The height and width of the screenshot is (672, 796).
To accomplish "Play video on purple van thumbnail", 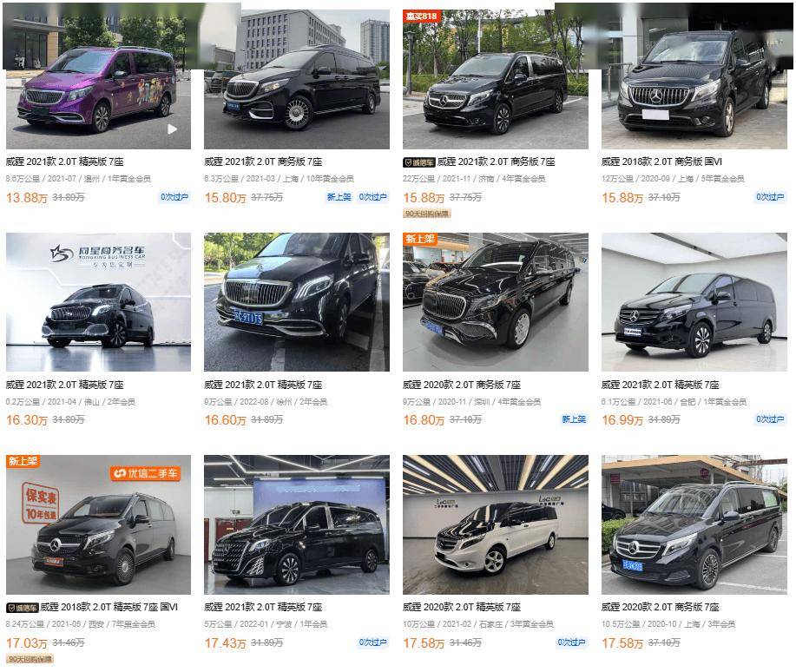I will coord(172,129).
